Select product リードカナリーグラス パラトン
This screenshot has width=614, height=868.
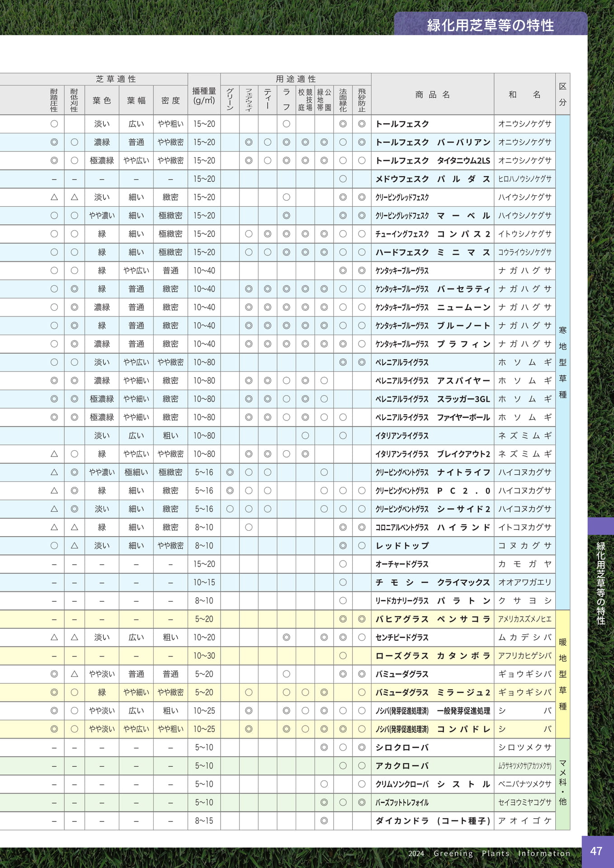click(x=433, y=601)
